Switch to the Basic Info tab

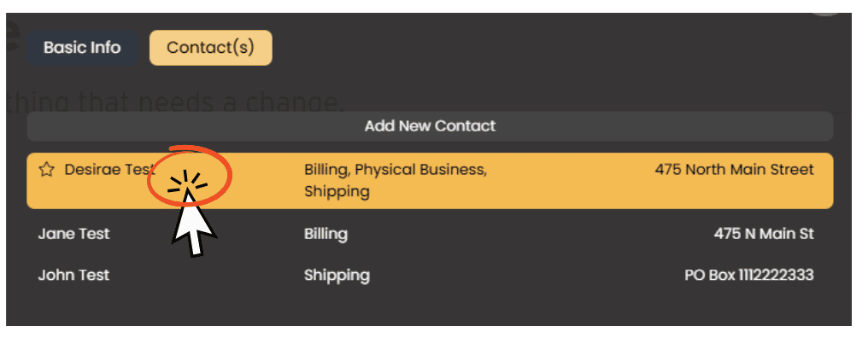(x=82, y=48)
